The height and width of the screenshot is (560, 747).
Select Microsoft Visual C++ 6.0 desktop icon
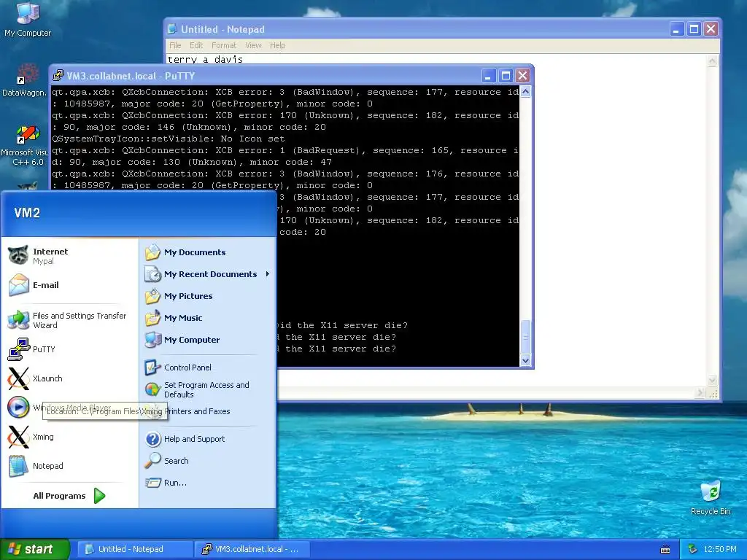click(x=25, y=146)
